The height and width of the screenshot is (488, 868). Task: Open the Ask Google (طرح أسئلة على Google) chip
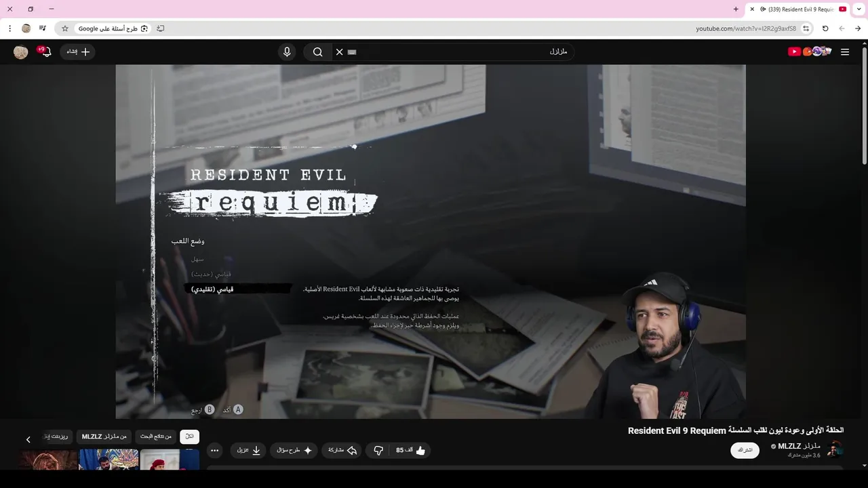coord(113,28)
